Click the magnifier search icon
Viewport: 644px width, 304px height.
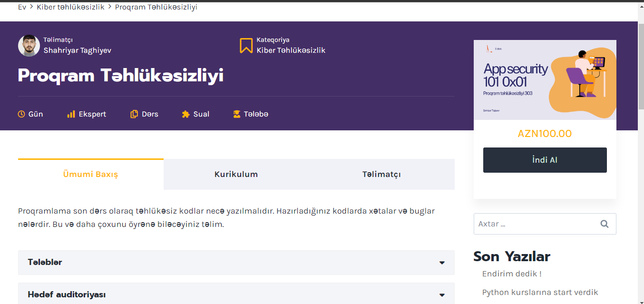pos(604,224)
